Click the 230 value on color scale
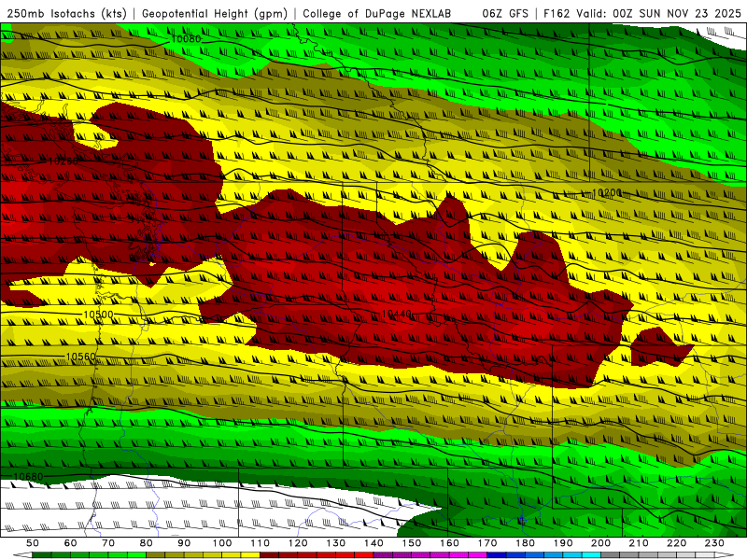This screenshot has height=560, width=747. (714, 543)
